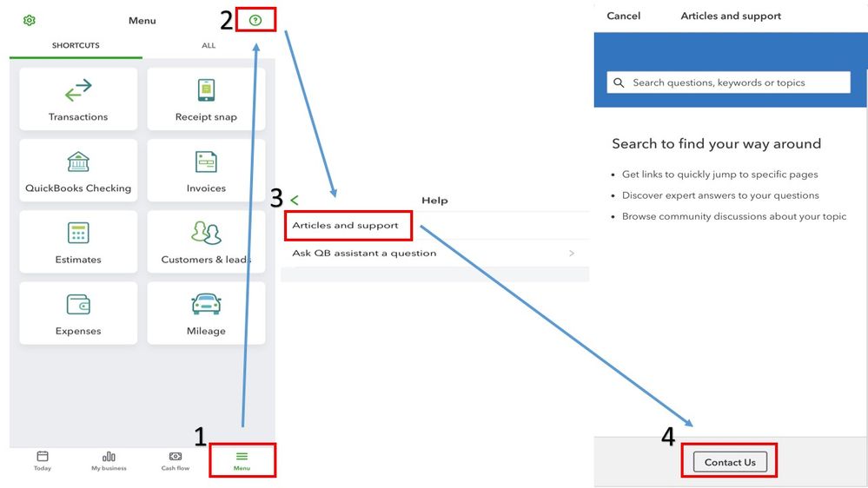This screenshot has width=868, height=488.
Task: Click the Menu header title
Action: [142, 21]
